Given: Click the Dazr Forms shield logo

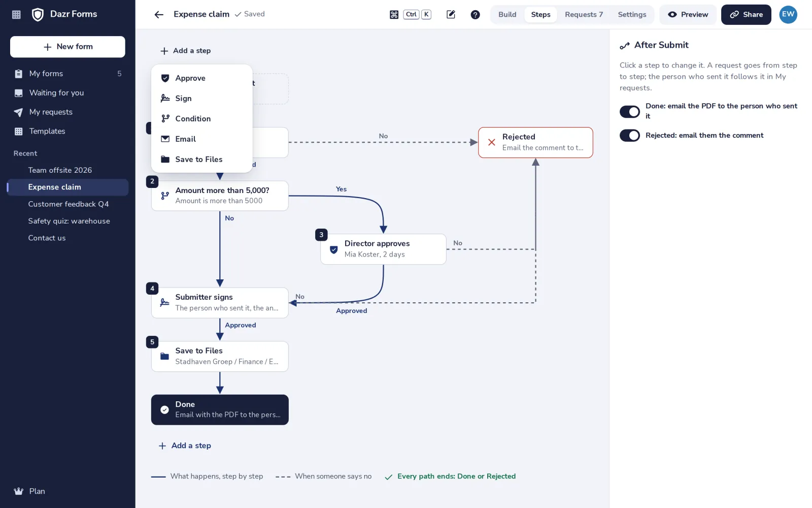Looking at the screenshot, I should [x=38, y=14].
